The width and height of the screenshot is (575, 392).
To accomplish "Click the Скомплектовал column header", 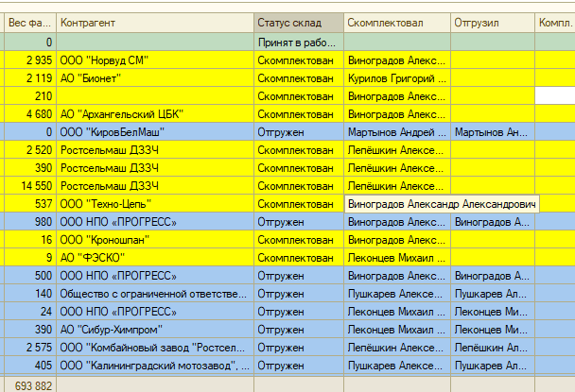I will tap(397, 23).
